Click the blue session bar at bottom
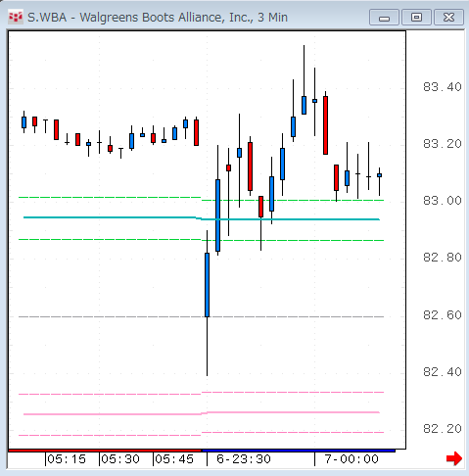Viewport: 469px width, 476px height. (299, 451)
